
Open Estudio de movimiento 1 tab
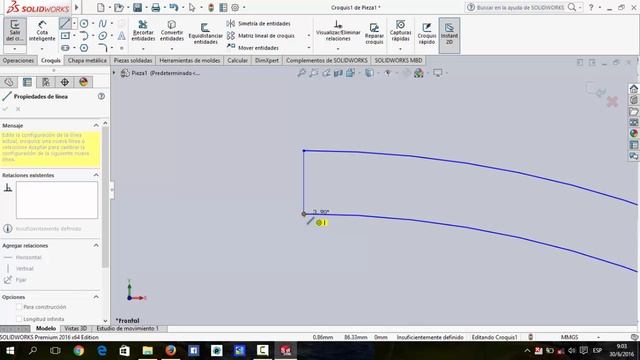point(128,328)
